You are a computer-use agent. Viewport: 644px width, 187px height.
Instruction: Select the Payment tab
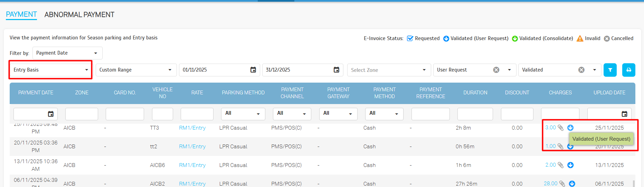pos(21,15)
